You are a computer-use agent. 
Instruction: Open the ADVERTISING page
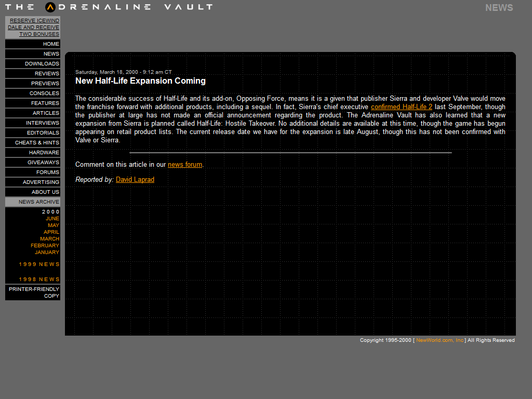[33, 182]
